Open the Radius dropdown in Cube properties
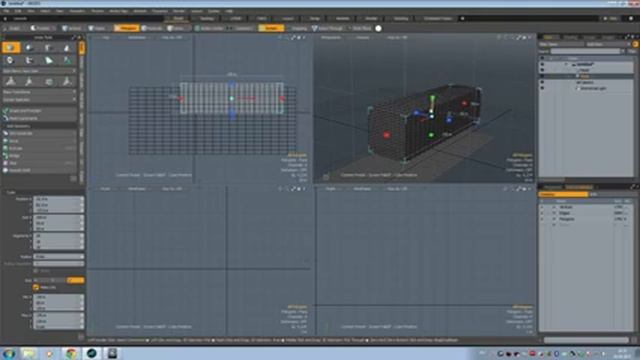640x360 pixels. tap(59, 257)
